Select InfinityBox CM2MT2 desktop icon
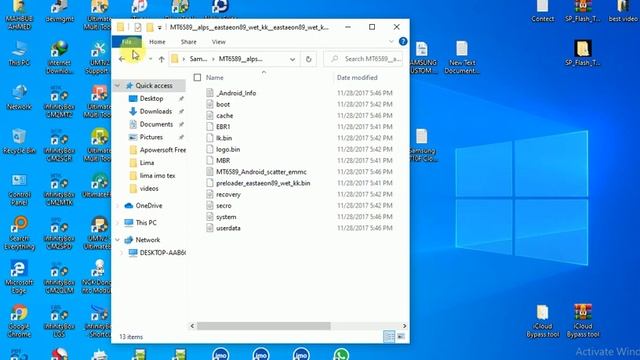The width and height of the screenshot is (640, 360). (x=60, y=102)
